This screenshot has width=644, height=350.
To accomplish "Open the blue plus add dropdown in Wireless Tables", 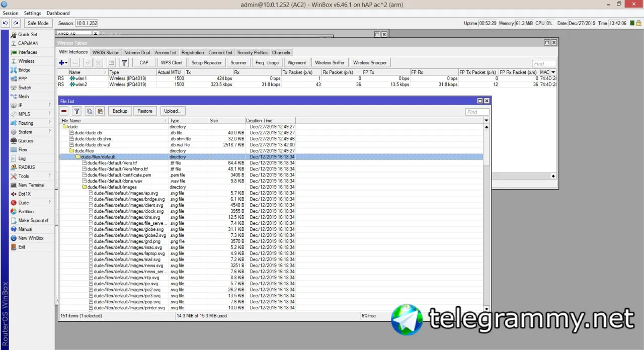I will 63,63.
